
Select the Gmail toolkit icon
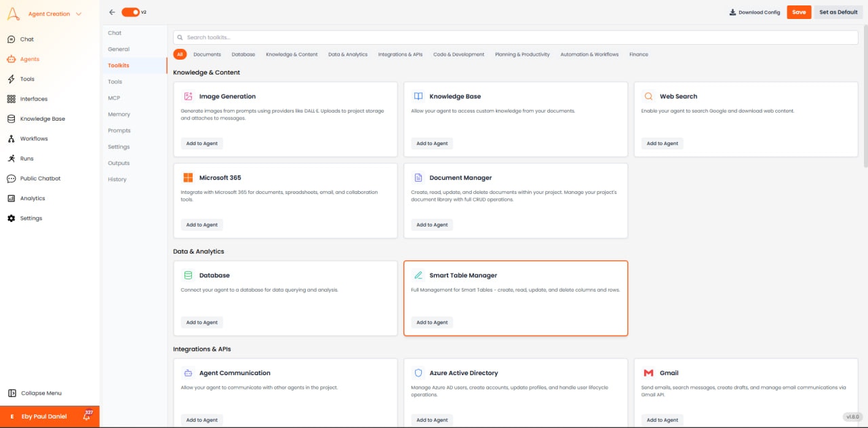coord(648,372)
